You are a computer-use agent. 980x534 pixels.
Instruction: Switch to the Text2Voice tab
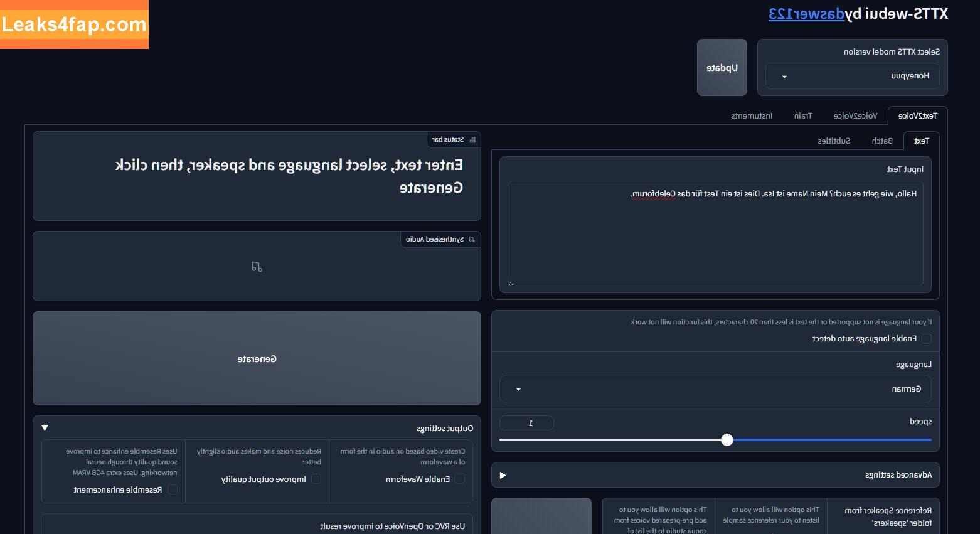917,115
